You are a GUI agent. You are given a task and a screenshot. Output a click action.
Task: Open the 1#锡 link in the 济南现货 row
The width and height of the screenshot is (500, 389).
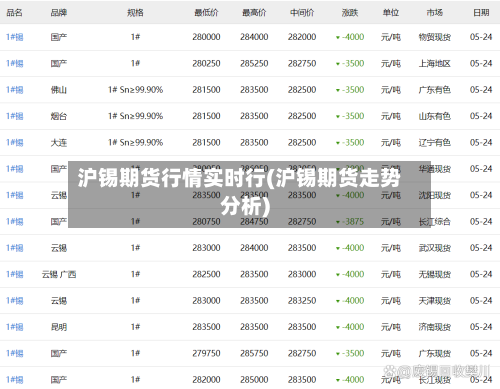(x=15, y=327)
